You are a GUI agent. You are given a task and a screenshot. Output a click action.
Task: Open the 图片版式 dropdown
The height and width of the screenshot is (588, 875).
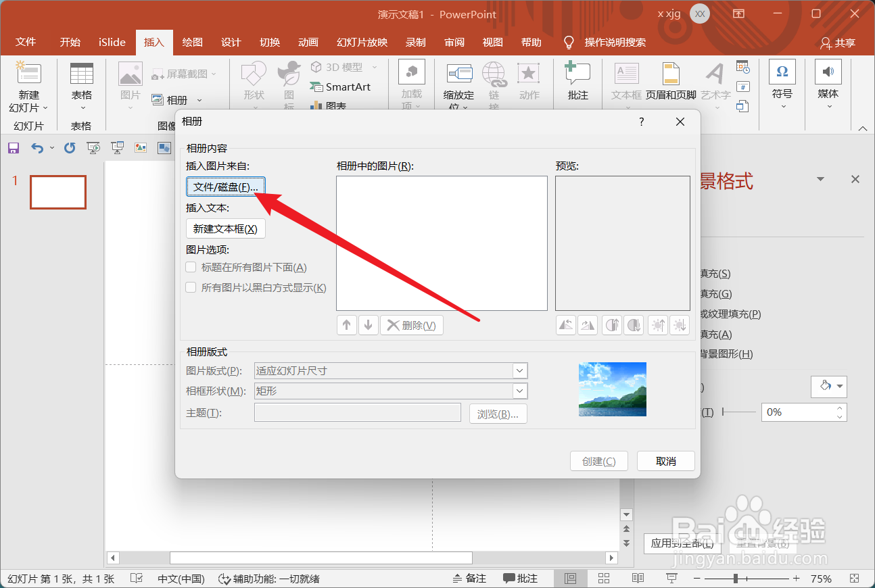[519, 370]
